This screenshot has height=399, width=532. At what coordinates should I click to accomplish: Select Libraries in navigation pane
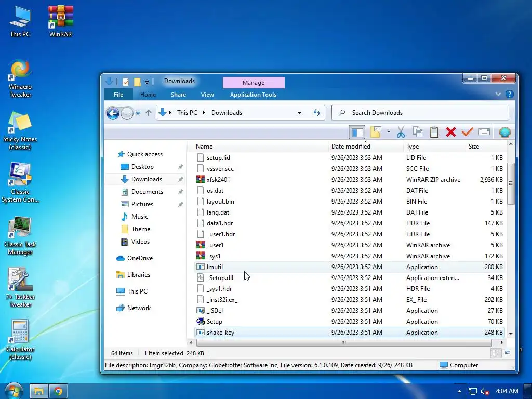click(138, 275)
